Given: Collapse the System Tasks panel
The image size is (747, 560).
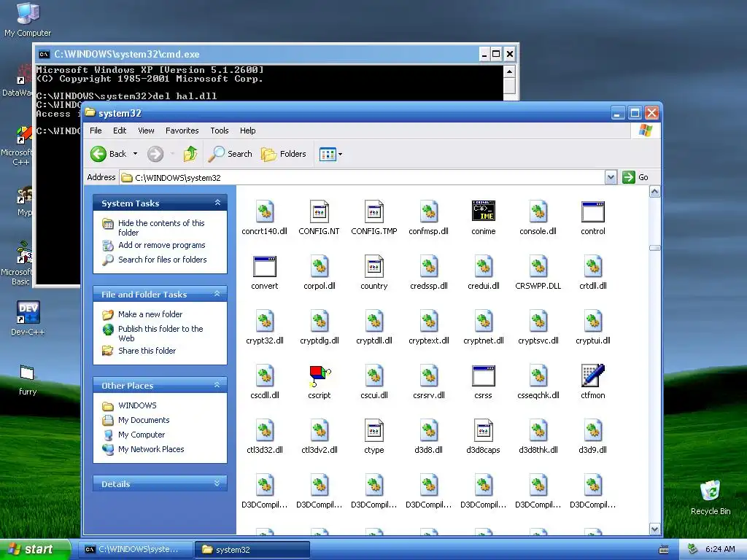Looking at the screenshot, I should [x=217, y=203].
